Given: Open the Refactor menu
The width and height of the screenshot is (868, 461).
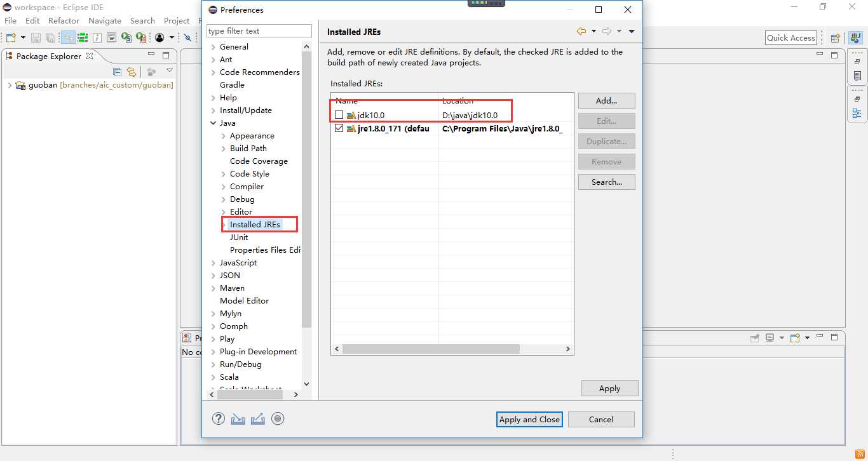Looking at the screenshot, I should (x=64, y=20).
